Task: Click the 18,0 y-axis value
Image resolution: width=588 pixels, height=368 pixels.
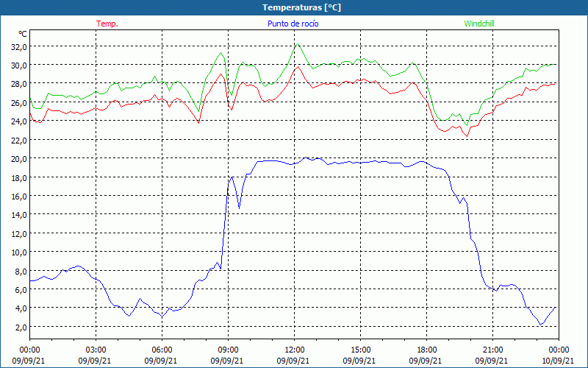Action: (19, 177)
